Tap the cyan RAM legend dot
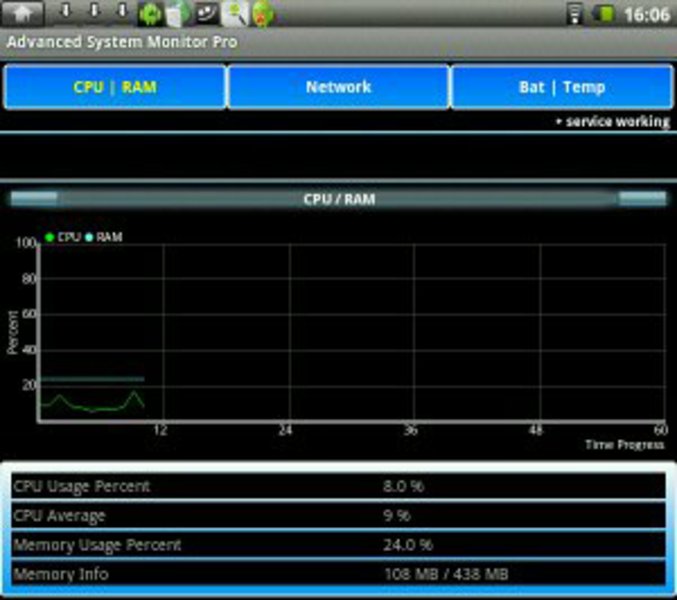Image resolution: width=677 pixels, height=600 pixels. 89,238
